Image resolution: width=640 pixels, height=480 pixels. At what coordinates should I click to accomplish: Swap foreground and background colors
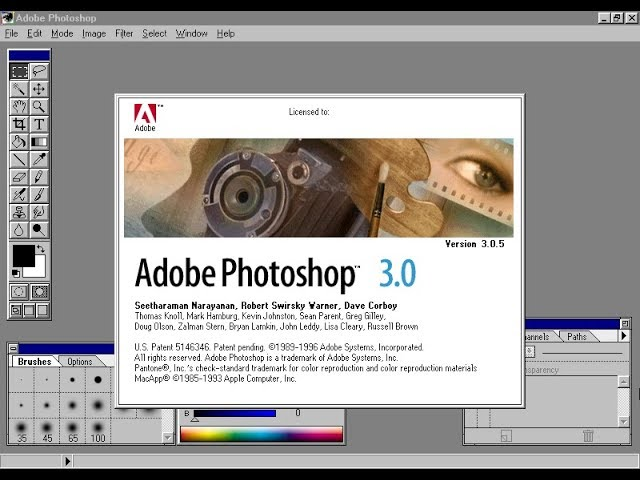[41, 249]
